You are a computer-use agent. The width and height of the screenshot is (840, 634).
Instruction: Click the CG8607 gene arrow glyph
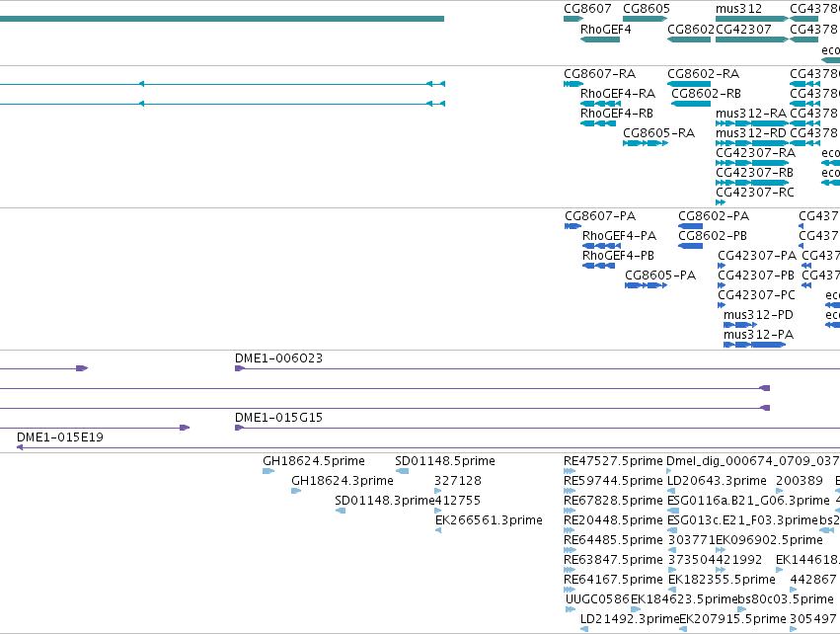[x=573, y=20]
